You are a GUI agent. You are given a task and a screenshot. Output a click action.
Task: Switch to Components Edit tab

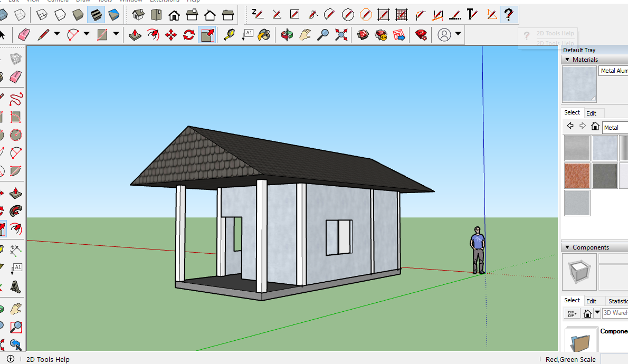[x=591, y=301]
